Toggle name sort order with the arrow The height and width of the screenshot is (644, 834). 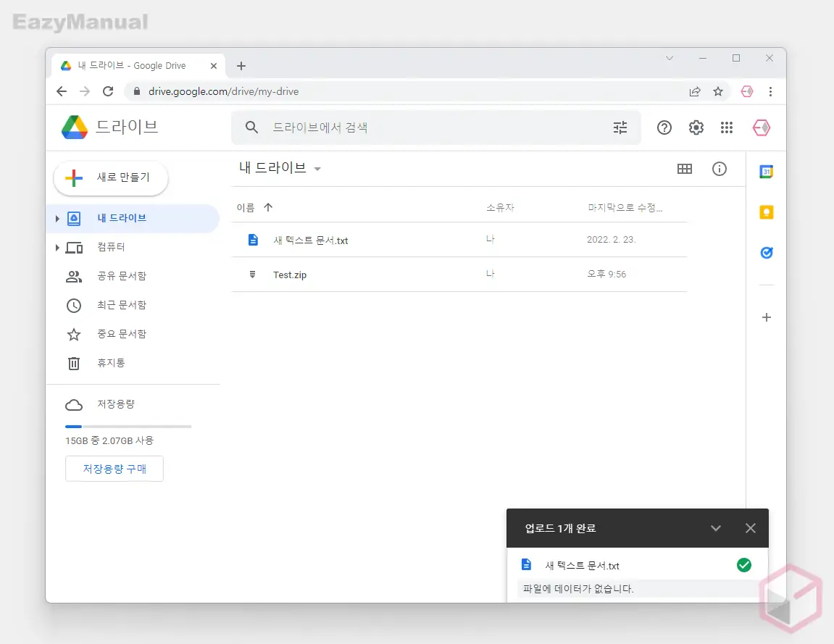tap(268, 207)
